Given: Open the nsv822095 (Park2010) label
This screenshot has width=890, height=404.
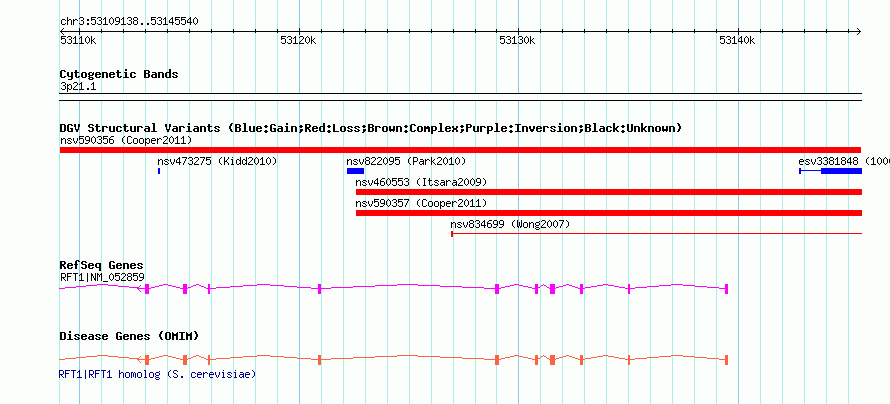Looking at the screenshot, I should point(406,161).
